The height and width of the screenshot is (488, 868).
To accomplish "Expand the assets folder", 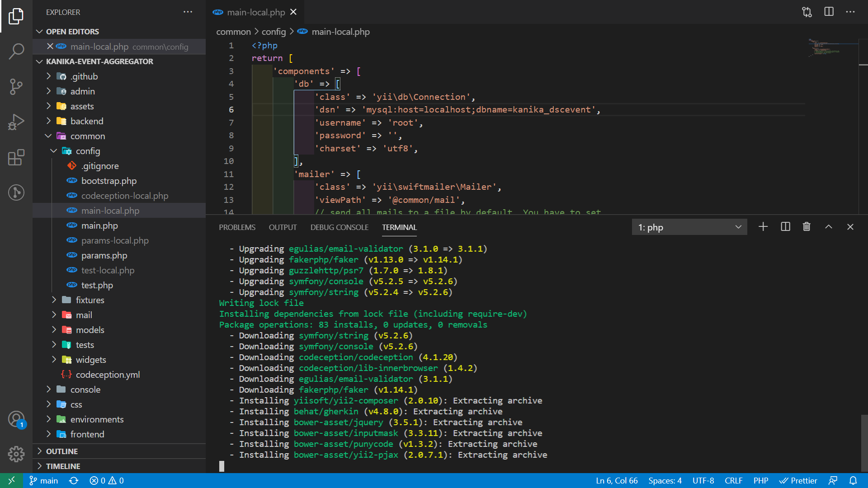I will [x=120, y=106].
